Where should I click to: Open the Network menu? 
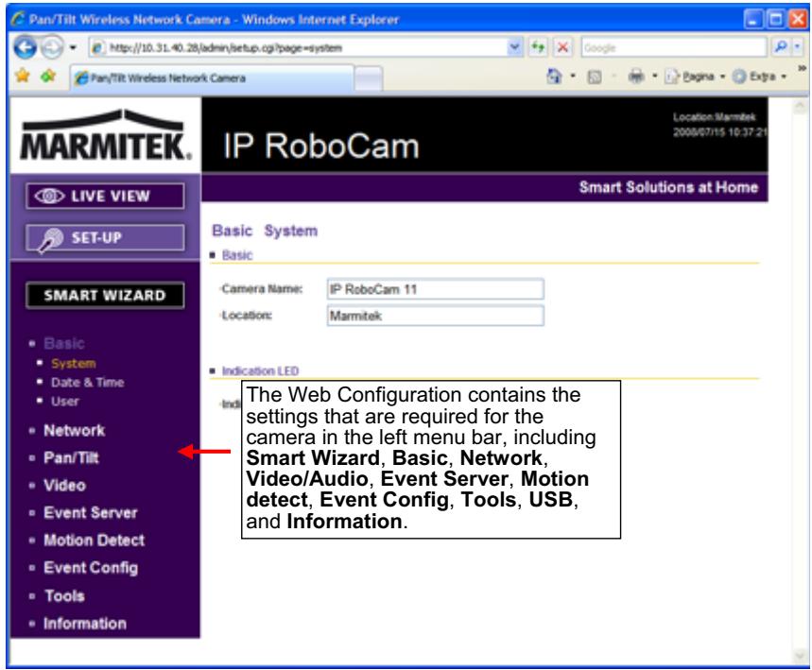coord(74,430)
